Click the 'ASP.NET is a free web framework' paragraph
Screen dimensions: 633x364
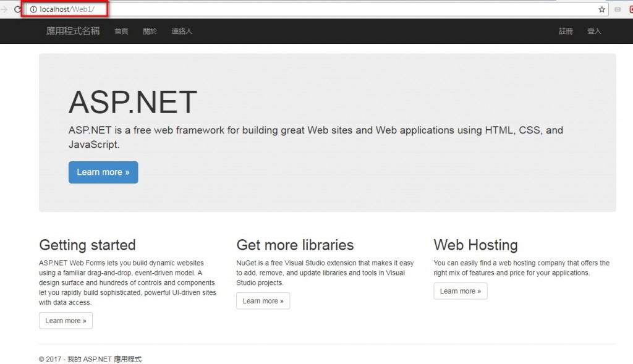[316, 137]
